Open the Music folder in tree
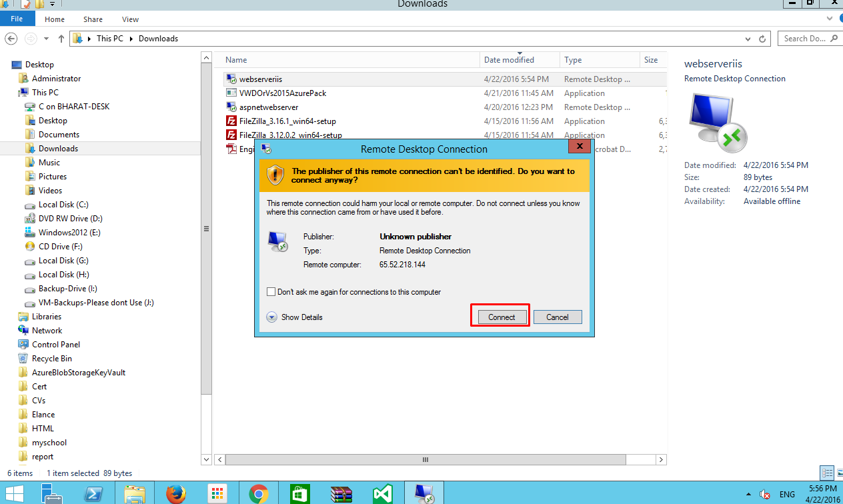 [x=49, y=163]
